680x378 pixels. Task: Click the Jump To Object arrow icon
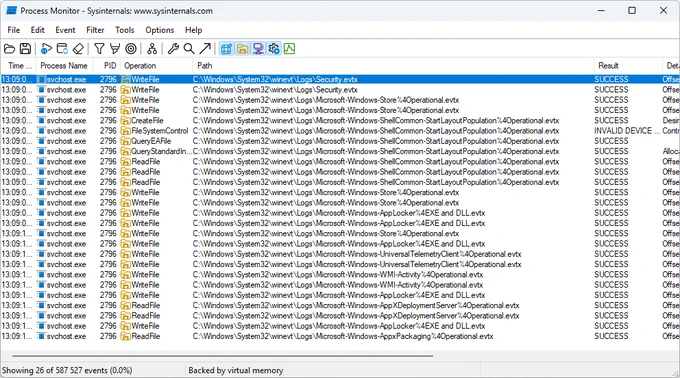pos(205,49)
